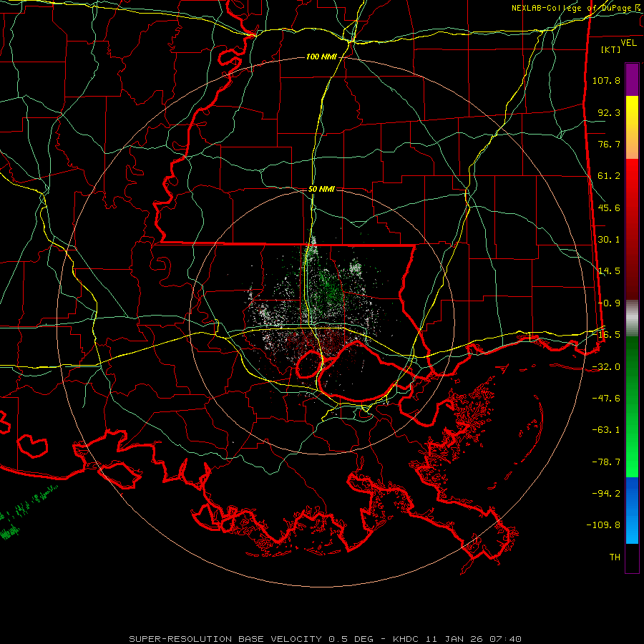644x644 pixels.
Task: Click the blue segment of the color bar
Action: (x=632, y=510)
